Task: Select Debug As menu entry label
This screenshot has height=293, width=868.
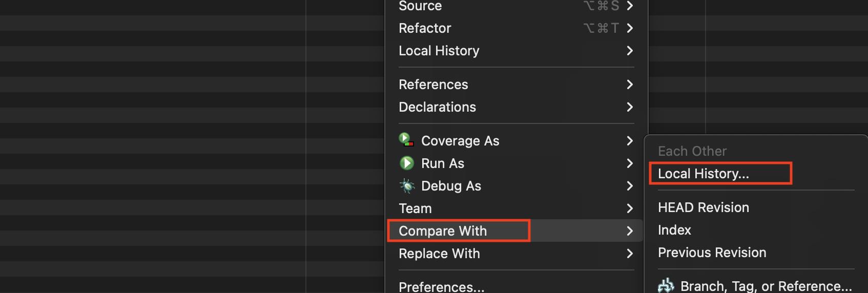Action: tap(451, 186)
